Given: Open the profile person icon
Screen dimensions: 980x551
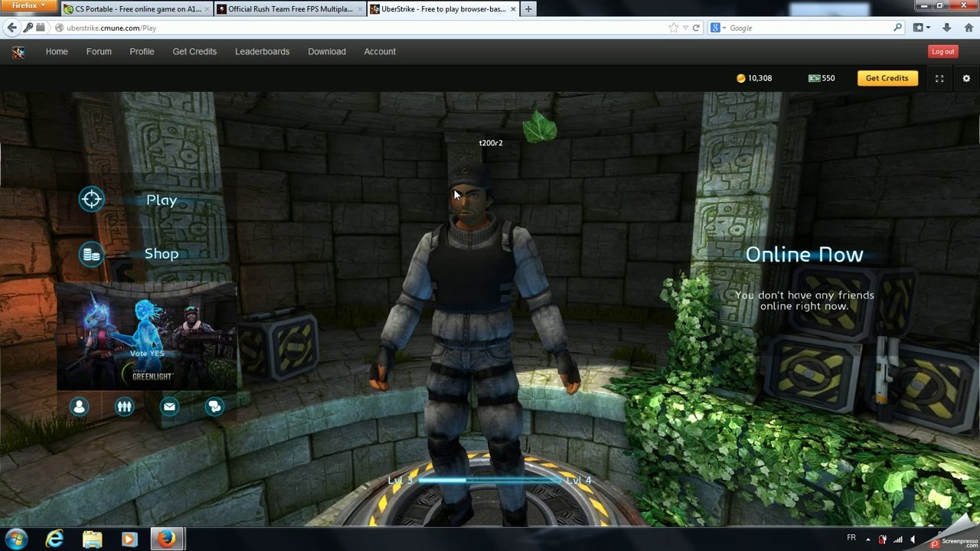Looking at the screenshot, I should [x=79, y=406].
